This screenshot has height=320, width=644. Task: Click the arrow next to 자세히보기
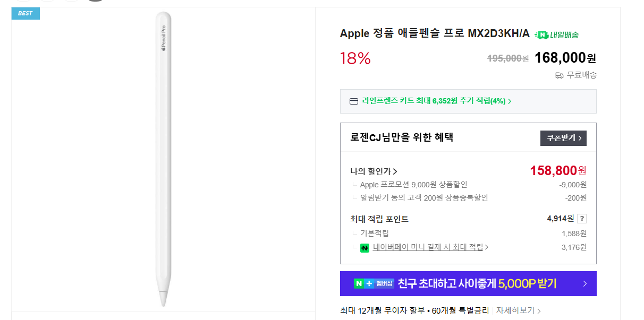538,310
